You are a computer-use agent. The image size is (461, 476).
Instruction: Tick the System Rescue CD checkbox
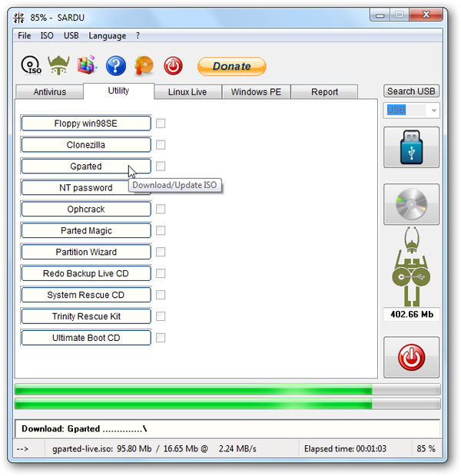click(x=161, y=295)
